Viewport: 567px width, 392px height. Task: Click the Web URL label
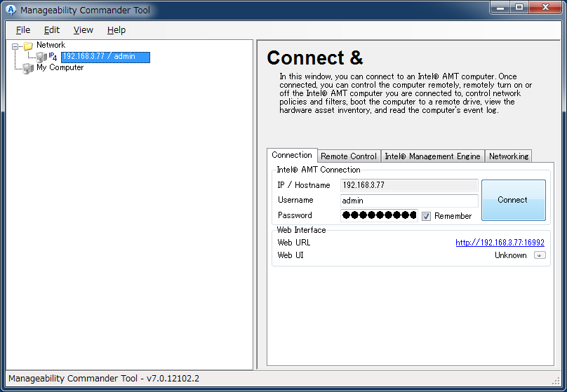pyautogui.click(x=293, y=243)
